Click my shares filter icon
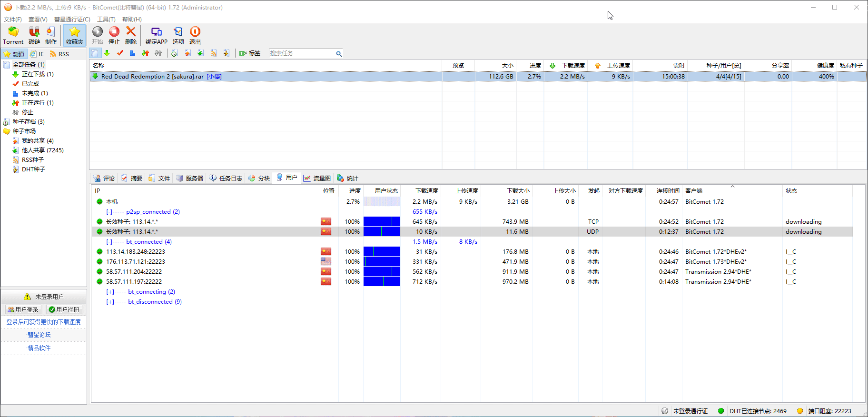 tap(188, 53)
